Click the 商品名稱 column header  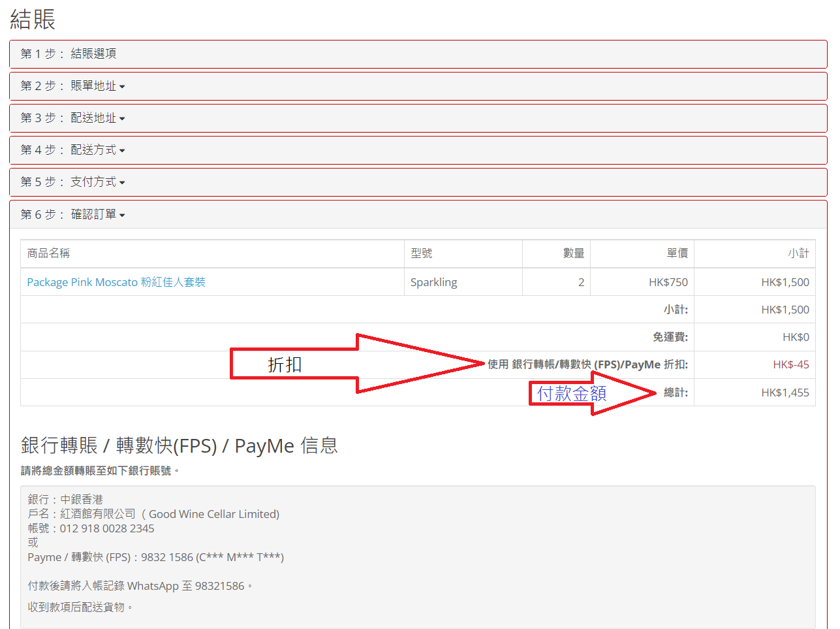[48, 253]
